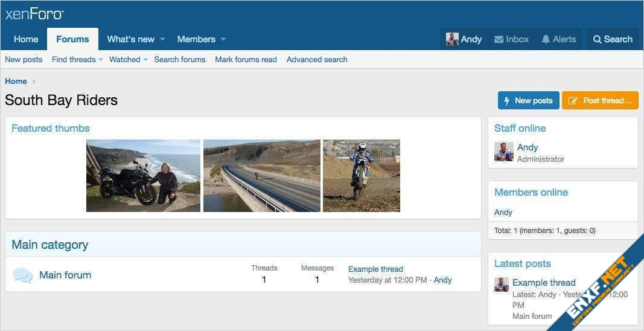The height and width of the screenshot is (331, 644).
Task: View the dirt bike rider thumbnail
Action: tap(361, 176)
